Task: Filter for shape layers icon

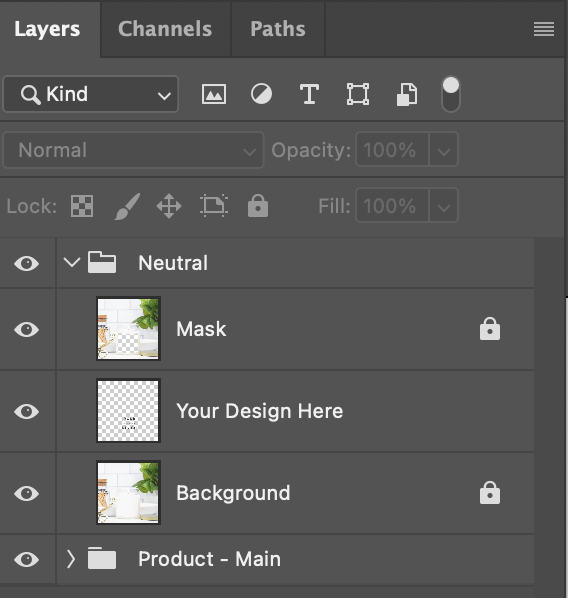Action: coord(358,94)
